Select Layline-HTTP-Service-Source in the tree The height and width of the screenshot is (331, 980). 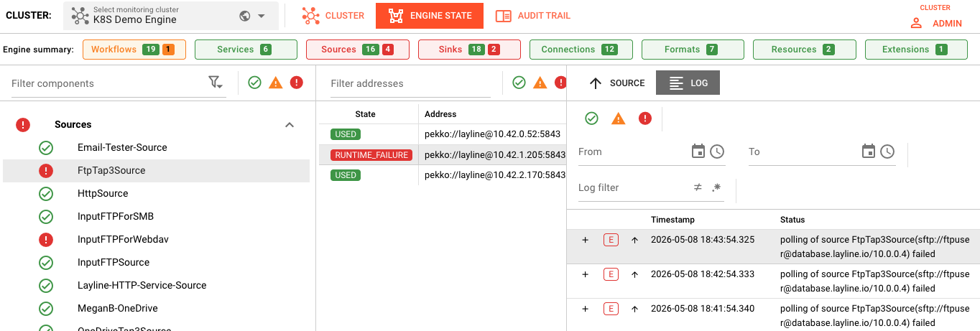pyautogui.click(x=142, y=285)
